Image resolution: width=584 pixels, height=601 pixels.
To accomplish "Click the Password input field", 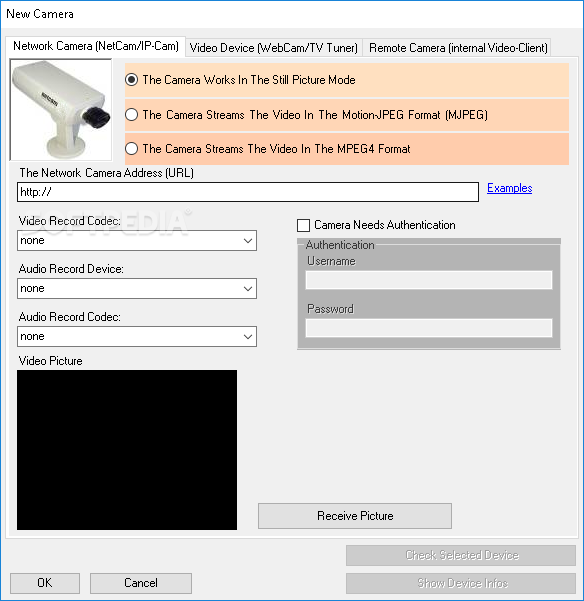I will 429,328.
